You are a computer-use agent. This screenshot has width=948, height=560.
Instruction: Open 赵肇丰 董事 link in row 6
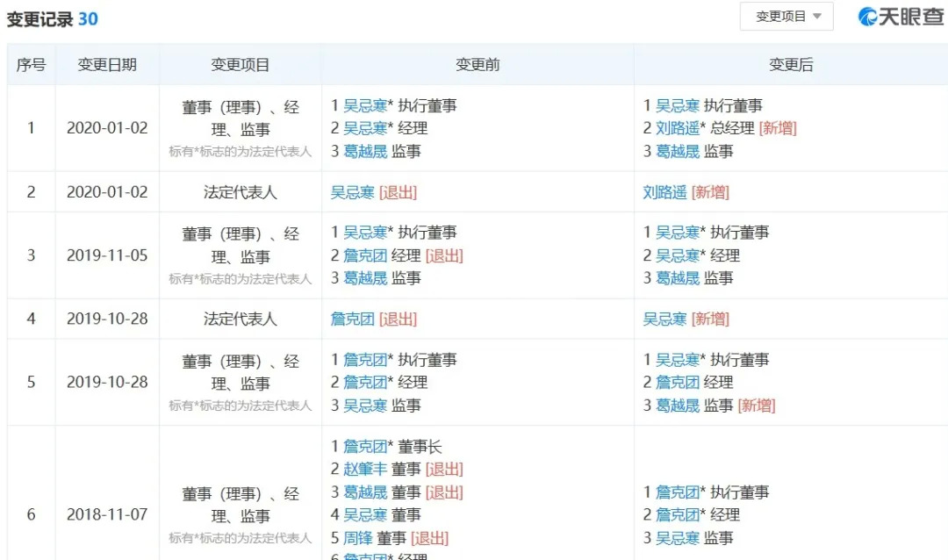pos(365,470)
